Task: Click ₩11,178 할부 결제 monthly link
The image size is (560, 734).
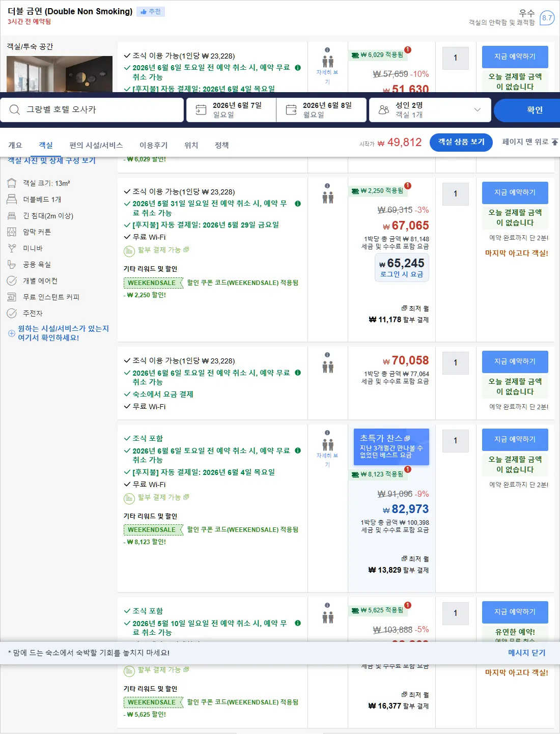Action: (x=399, y=320)
